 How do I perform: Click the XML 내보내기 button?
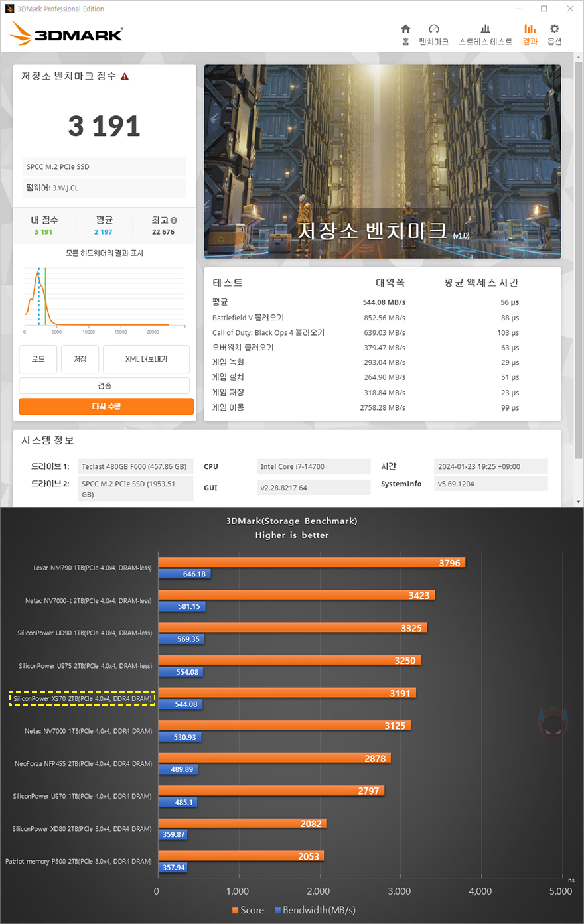point(147,359)
